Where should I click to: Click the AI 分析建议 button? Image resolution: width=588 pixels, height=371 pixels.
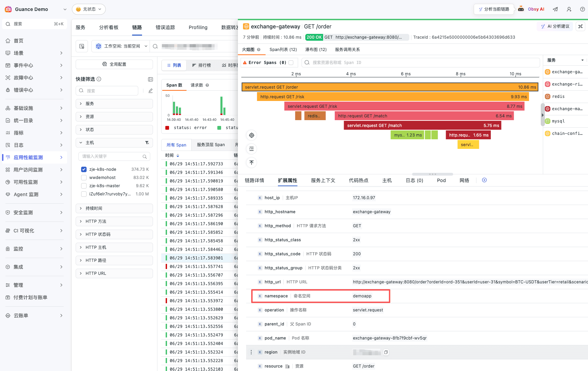[555, 26]
